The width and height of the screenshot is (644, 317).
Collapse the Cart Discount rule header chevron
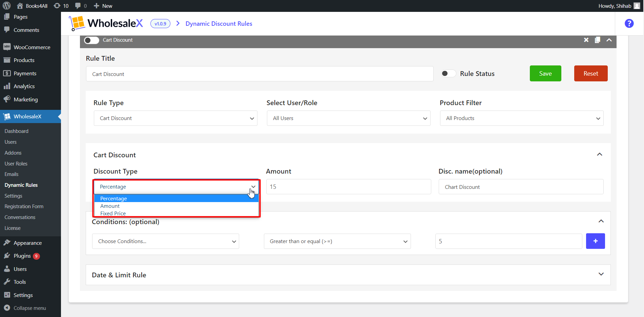click(609, 40)
